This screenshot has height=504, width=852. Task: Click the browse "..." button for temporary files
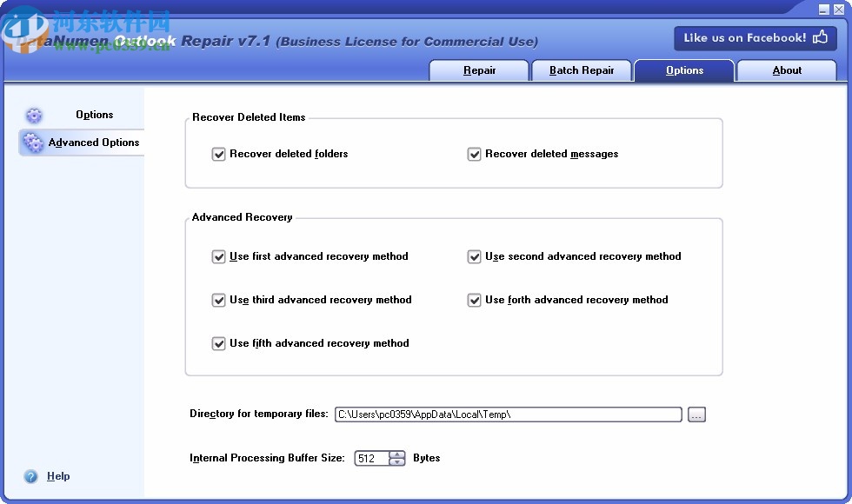coord(696,414)
